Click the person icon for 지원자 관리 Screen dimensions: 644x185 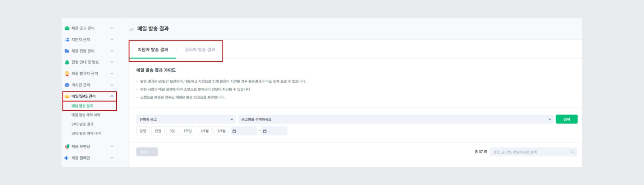coord(67,39)
